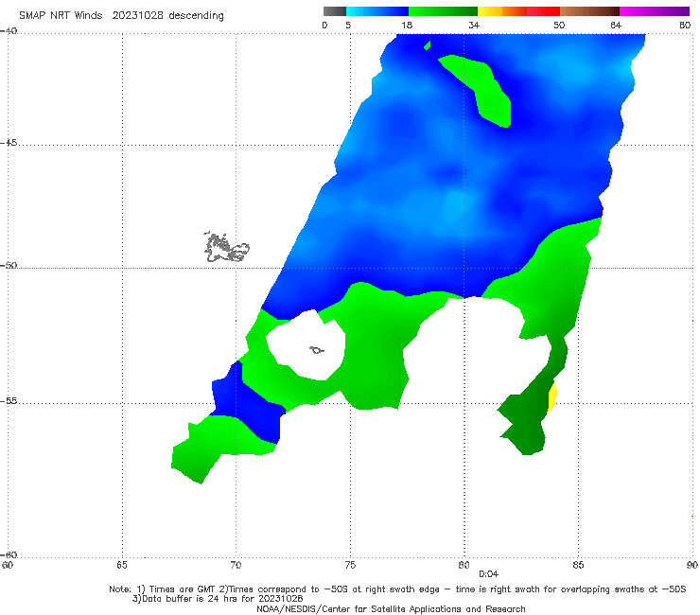700x615 pixels.
Task: Click the '-45' latitude axis label
Action: (x=9, y=143)
